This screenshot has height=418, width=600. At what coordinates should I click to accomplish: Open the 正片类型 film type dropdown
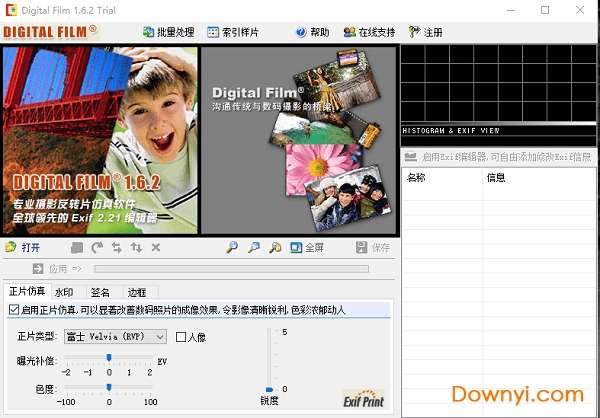coord(115,336)
